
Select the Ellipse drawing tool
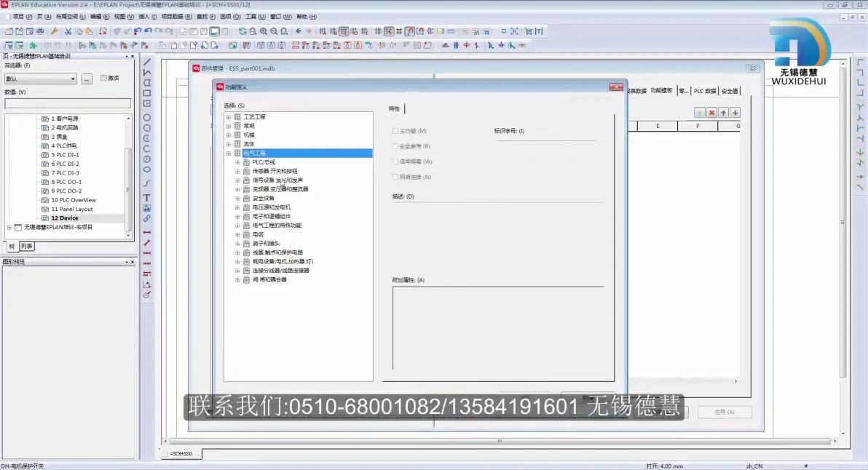point(146,170)
